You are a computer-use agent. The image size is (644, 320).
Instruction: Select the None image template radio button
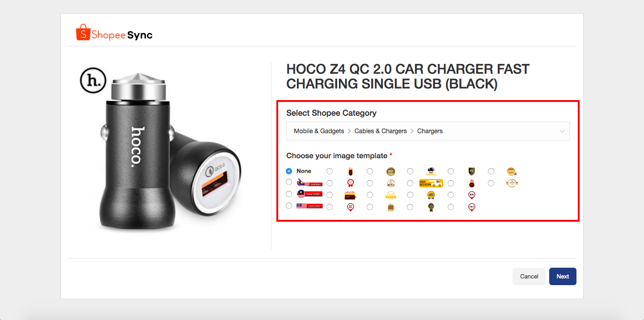(289, 171)
